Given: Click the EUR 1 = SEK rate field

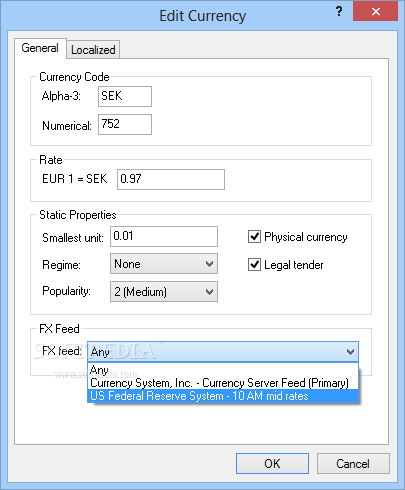Looking at the screenshot, I should [171, 179].
